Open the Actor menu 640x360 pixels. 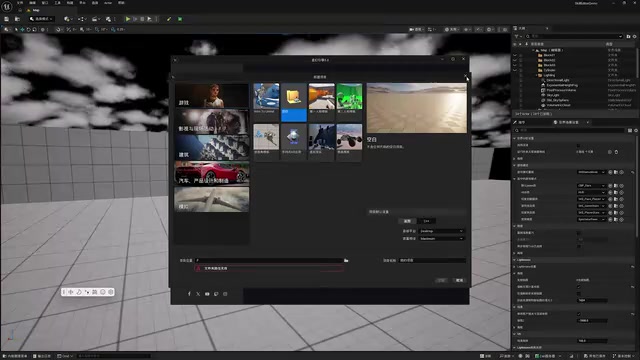108,3
